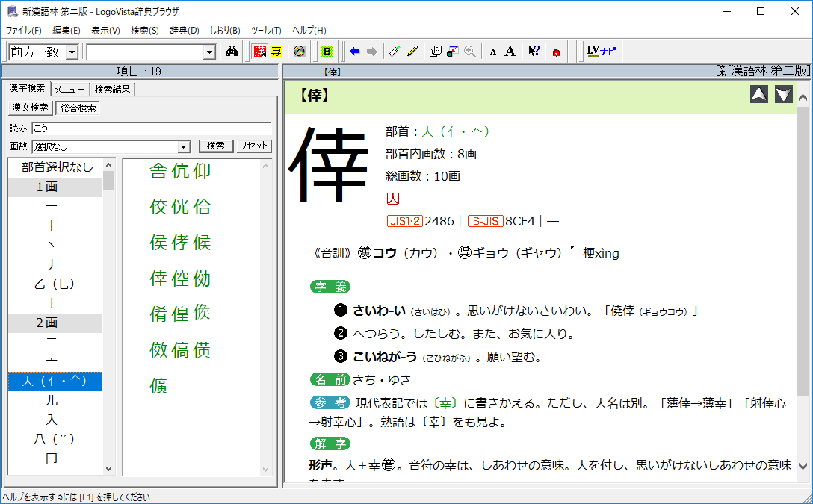Toggle the green B bookmark button
The height and width of the screenshot is (504, 813).
pos(327,52)
